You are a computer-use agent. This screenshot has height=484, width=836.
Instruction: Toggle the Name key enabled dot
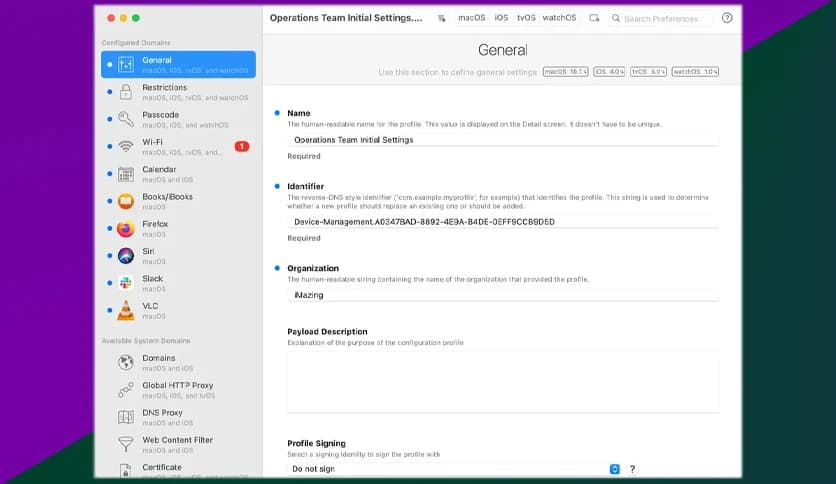coord(277,113)
